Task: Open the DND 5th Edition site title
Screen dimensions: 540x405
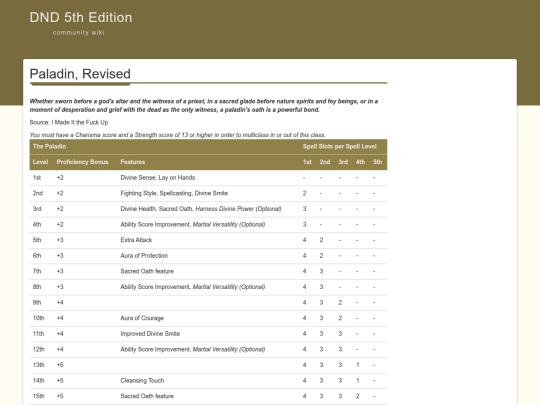Action: (x=81, y=17)
